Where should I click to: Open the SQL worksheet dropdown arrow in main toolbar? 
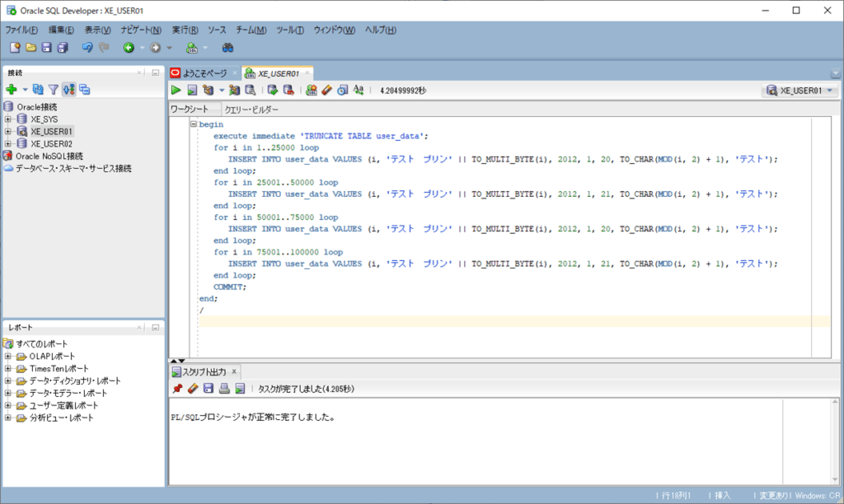[x=204, y=48]
